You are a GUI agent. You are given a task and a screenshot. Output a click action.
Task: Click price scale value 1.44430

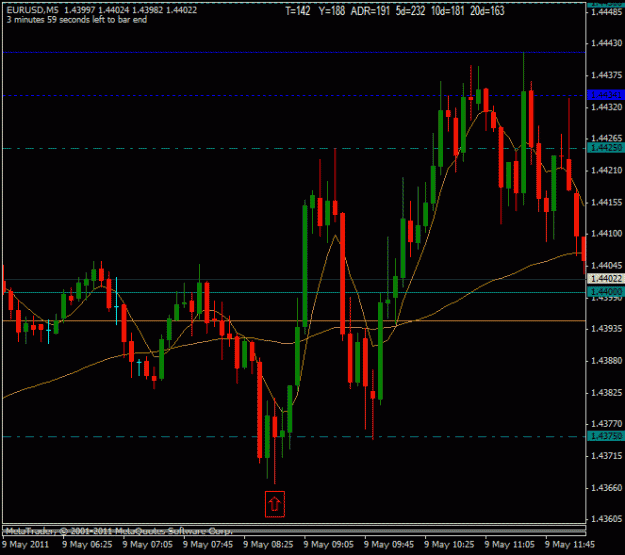pos(607,43)
